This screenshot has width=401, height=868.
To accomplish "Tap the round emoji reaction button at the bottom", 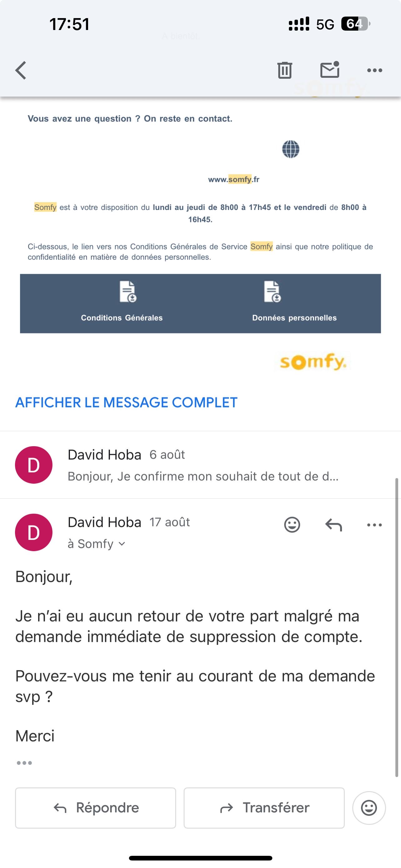I will [x=369, y=808].
